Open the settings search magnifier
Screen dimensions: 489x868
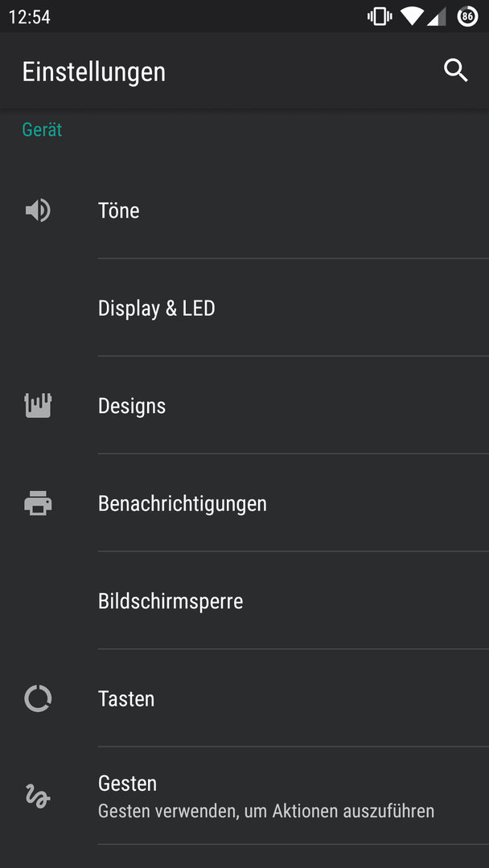pyautogui.click(x=456, y=71)
